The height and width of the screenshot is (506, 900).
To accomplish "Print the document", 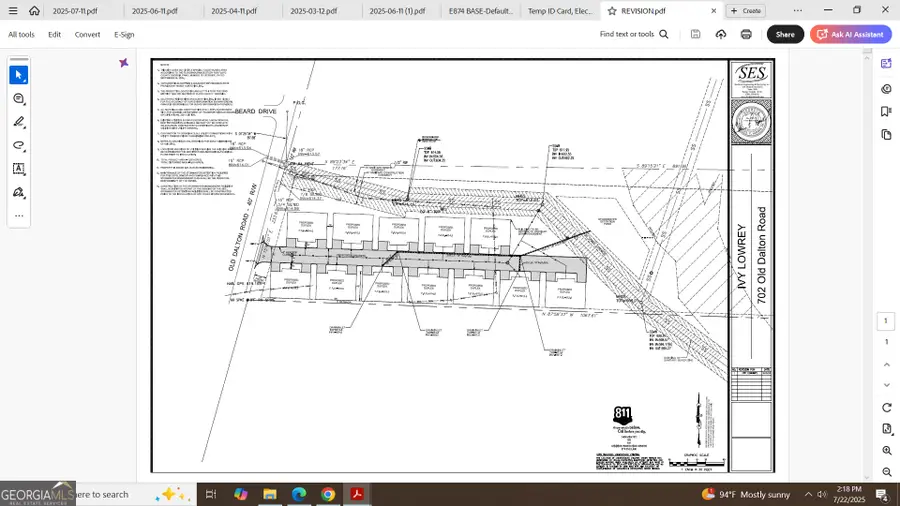I will [x=746, y=34].
